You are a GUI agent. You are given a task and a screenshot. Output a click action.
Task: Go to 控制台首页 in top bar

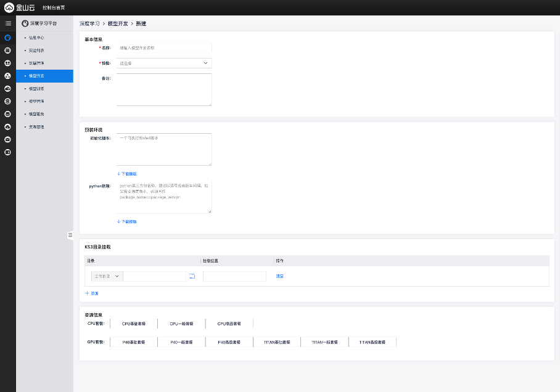(54, 8)
